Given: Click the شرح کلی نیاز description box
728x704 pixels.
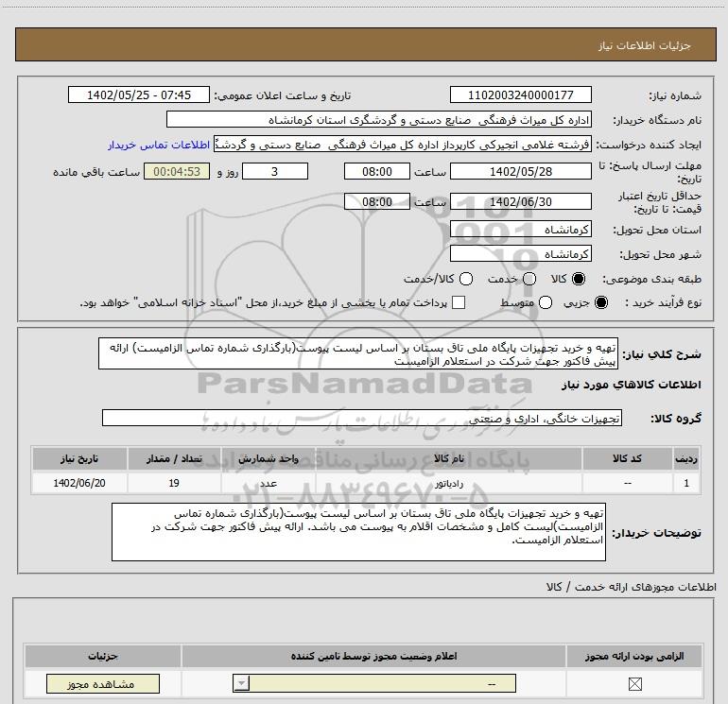Looking at the screenshot, I should click(358, 353).
